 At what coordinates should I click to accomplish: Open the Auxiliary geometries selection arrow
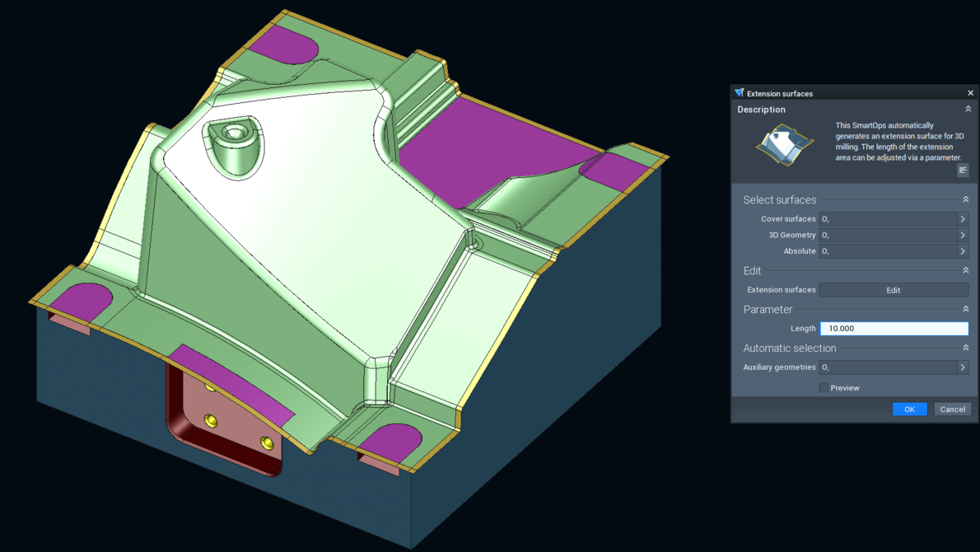961,367
